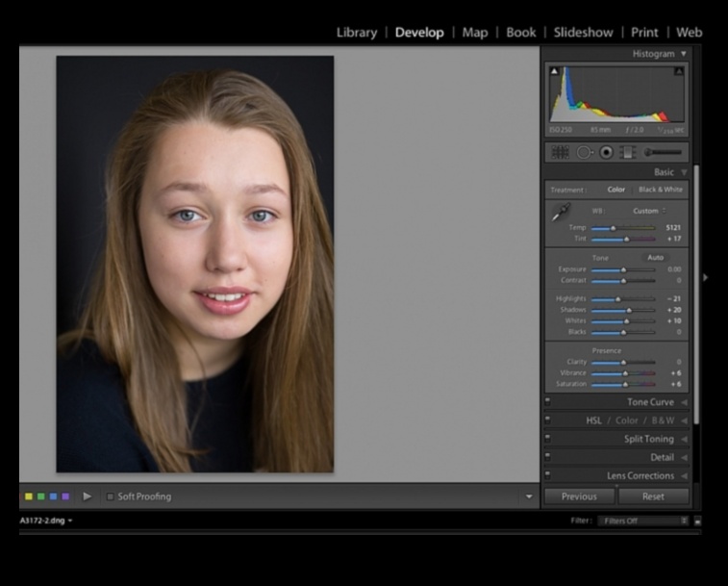The height and width of the screenshot is (586, 728).
Task: Click the Exposure slider handle
Action: tap(623, 270)
